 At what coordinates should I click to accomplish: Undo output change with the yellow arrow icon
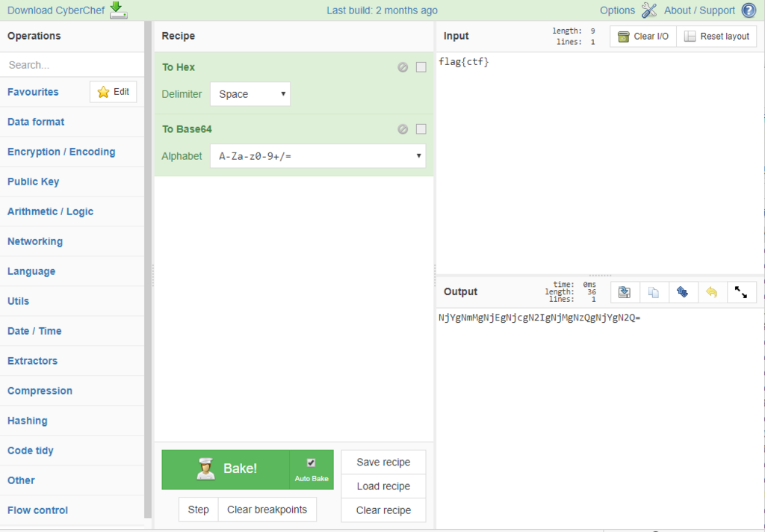pos(712,292)
